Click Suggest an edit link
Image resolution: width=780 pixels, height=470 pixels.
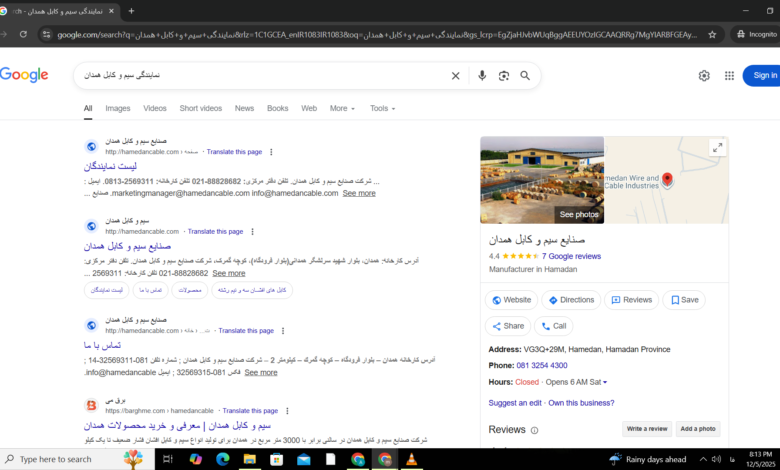click(515, 403)
